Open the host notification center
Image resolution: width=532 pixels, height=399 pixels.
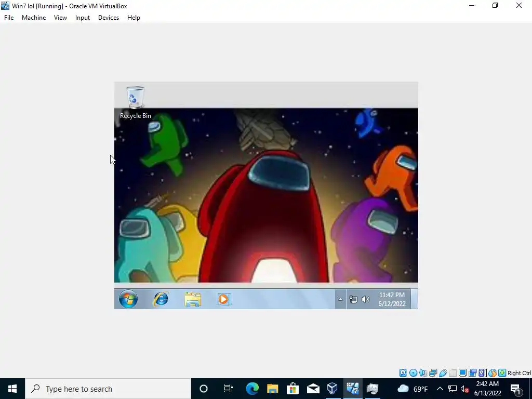point(515,389)
